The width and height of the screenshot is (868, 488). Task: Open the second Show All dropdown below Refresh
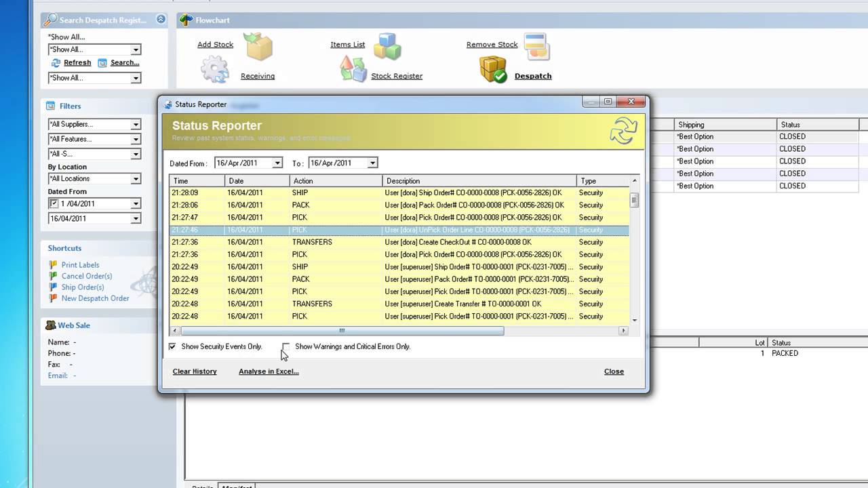(x=136, y=78)
